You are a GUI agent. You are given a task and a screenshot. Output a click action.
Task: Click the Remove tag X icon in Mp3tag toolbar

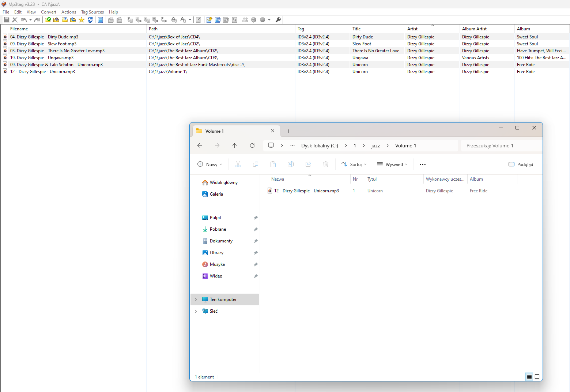(15, 20)
